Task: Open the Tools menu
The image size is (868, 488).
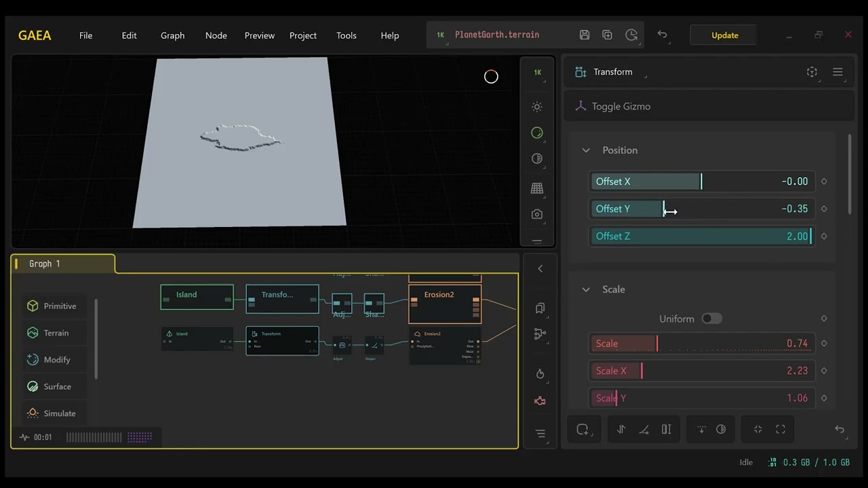Action: [x=346, y=35]
